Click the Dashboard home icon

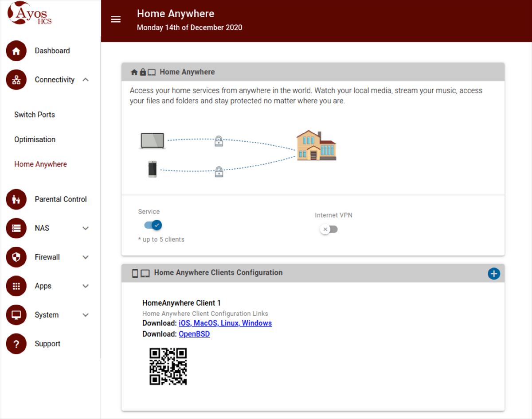(16, 51)
